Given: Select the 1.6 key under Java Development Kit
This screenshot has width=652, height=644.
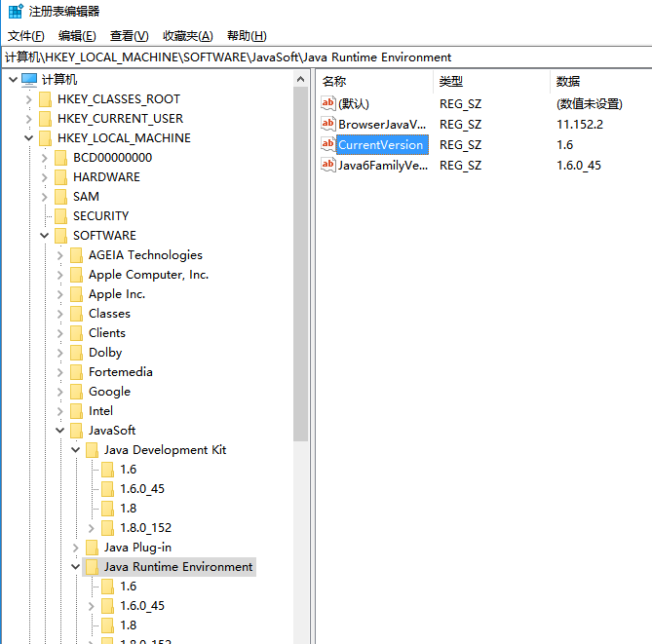Looking at the screenshot, I should [128, 470].
